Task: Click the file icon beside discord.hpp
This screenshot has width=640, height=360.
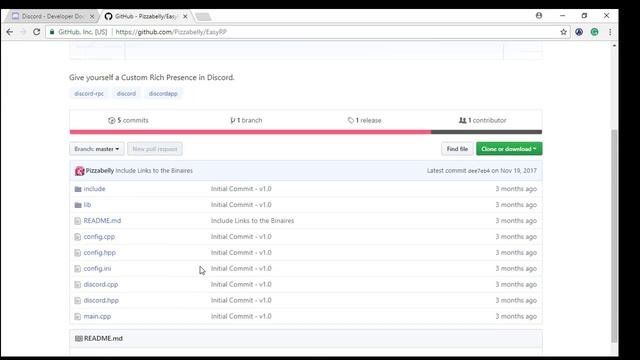Action: click(x=78, y=300)
